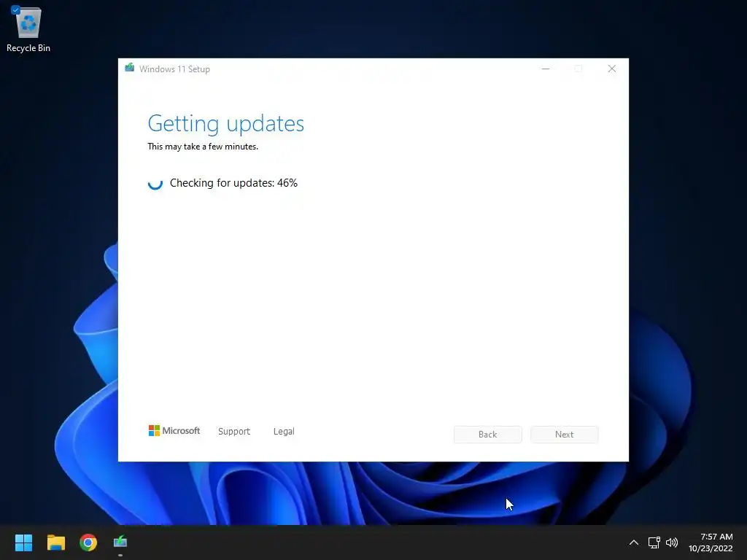Click the spinning progress indicator
Screen dimensions: 747x560
pyautogui.click(x=155, y=183)
